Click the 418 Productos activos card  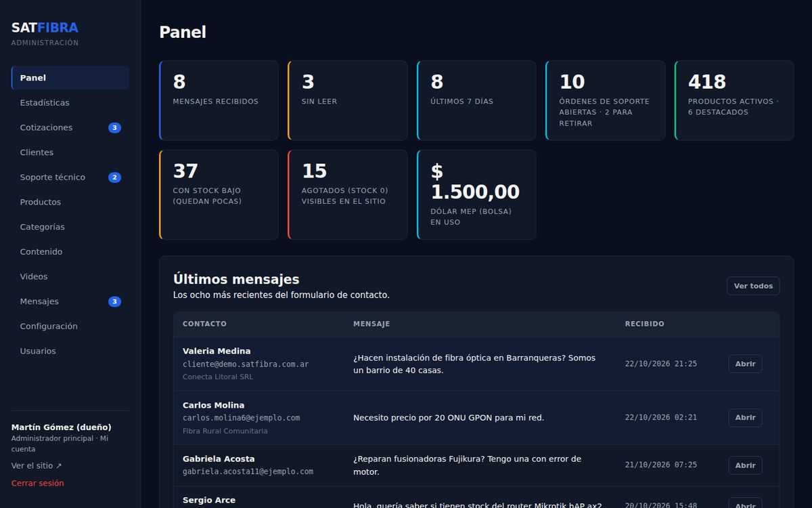734,100
